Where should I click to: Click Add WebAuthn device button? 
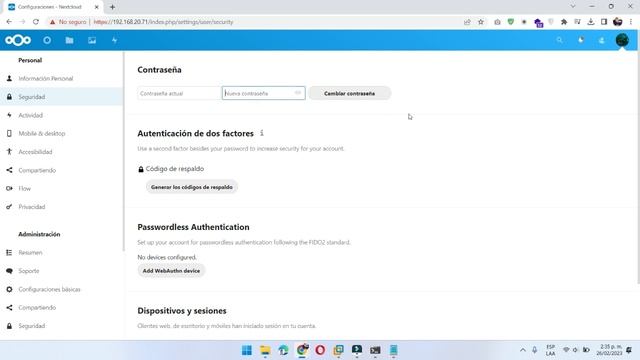[x=171, y=271]
